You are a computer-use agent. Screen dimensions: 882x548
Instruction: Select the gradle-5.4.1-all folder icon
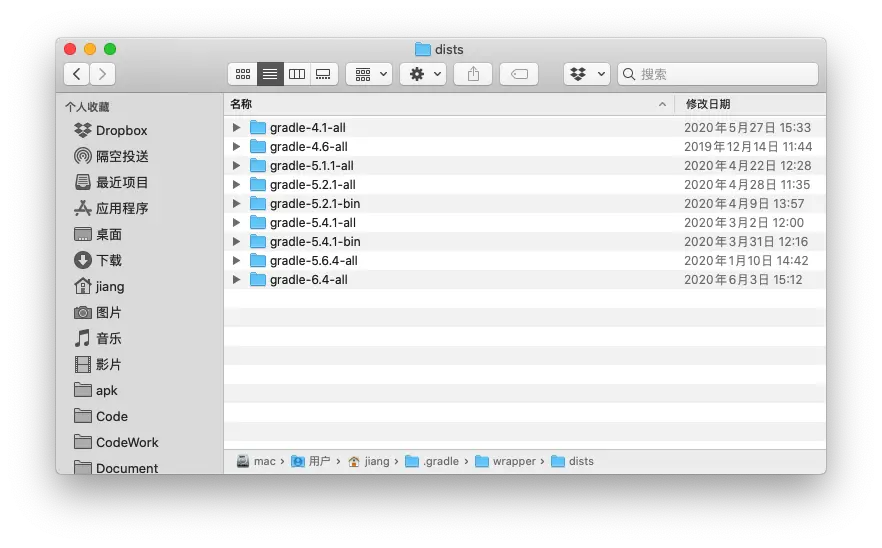(x=258, y=222)
